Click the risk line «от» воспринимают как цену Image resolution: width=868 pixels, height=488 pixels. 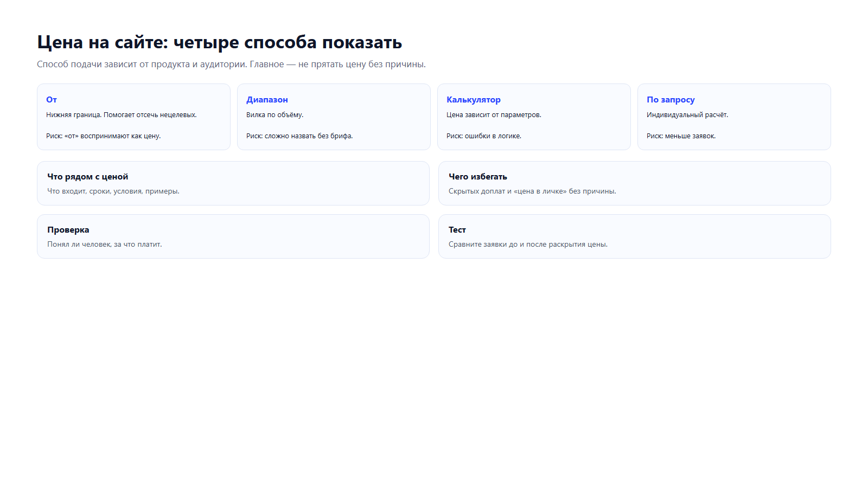point(103,136)
